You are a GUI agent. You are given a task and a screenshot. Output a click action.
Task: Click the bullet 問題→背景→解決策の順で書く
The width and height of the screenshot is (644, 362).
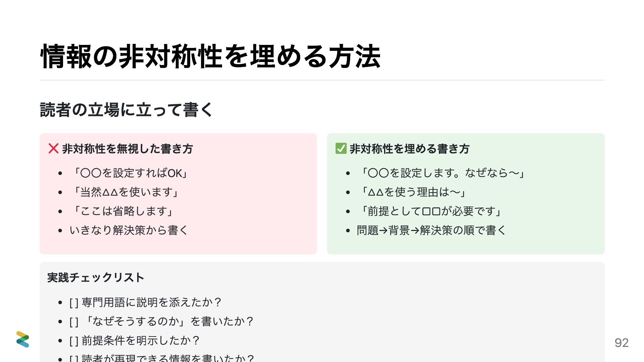pos(431,230)
